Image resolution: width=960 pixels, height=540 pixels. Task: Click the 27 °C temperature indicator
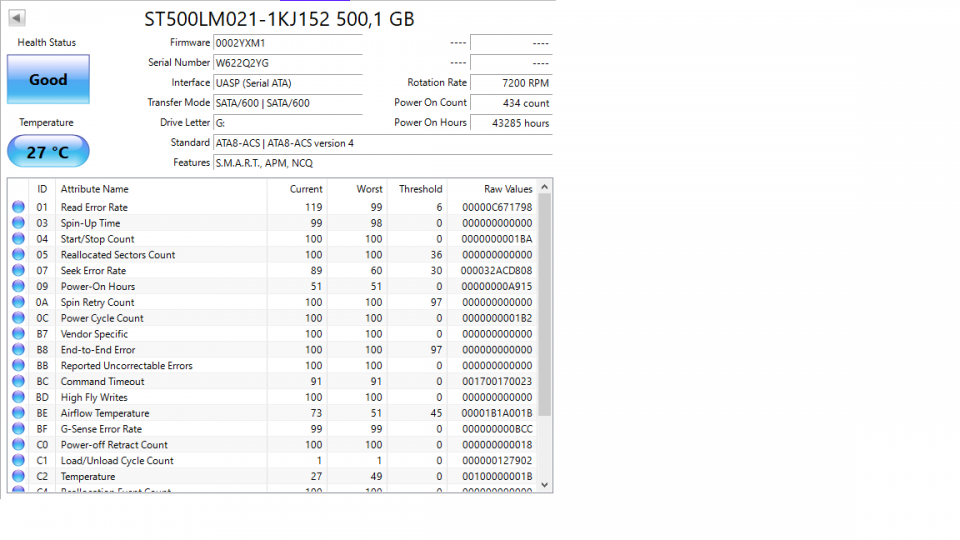(x=48, y=152)
